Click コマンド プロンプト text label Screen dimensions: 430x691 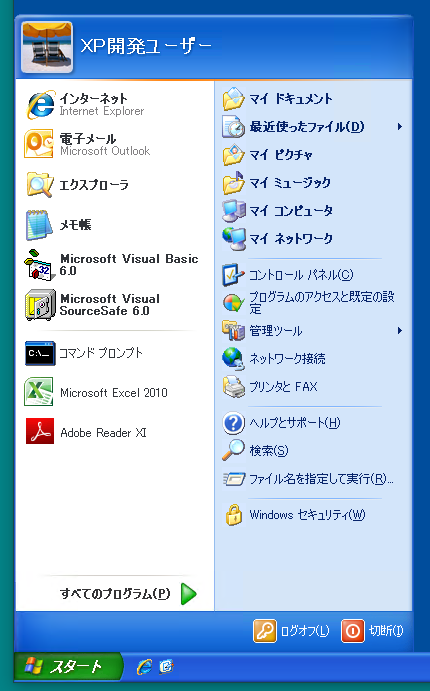point(101,353)
